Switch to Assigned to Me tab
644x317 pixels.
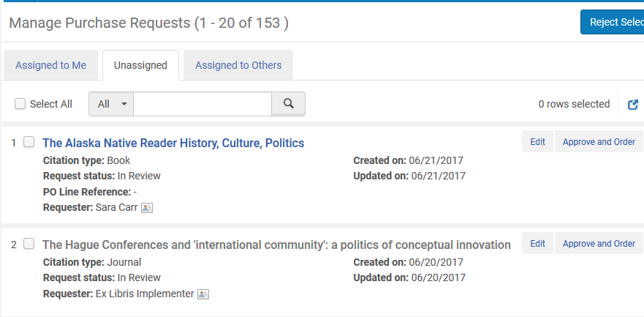50,65
